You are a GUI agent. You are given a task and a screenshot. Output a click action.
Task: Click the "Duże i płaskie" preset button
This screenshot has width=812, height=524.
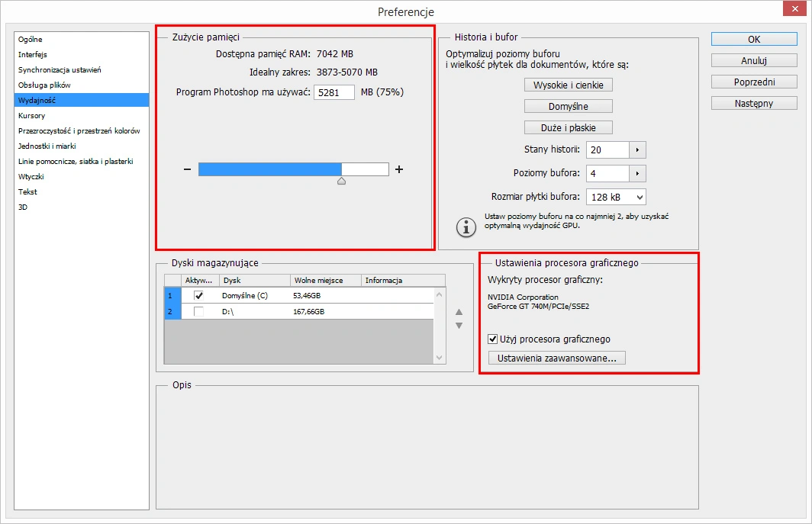(x=567, y=127)
